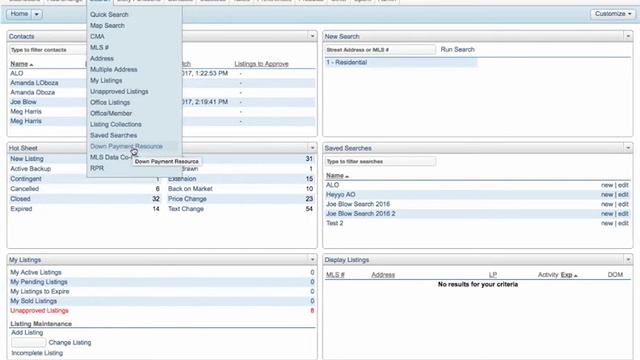The width and height of the screenshot is (640, 360).
Task: Click edit for Heyyo AO saved search
Action: tap(623, 195)
